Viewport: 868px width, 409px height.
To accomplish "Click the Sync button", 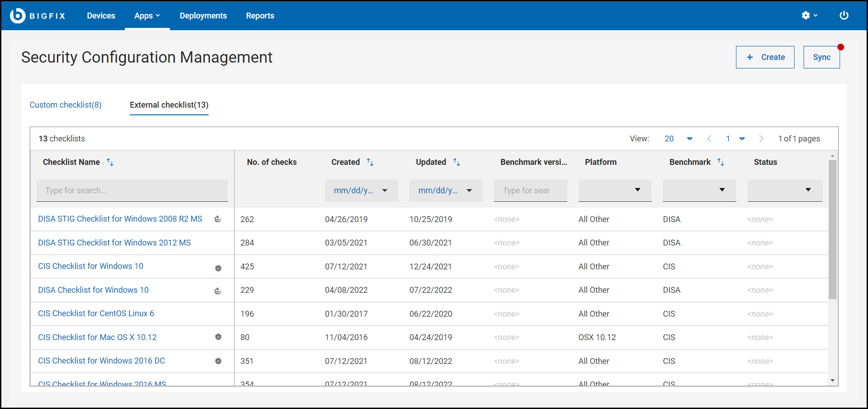I will coord(822,57).
